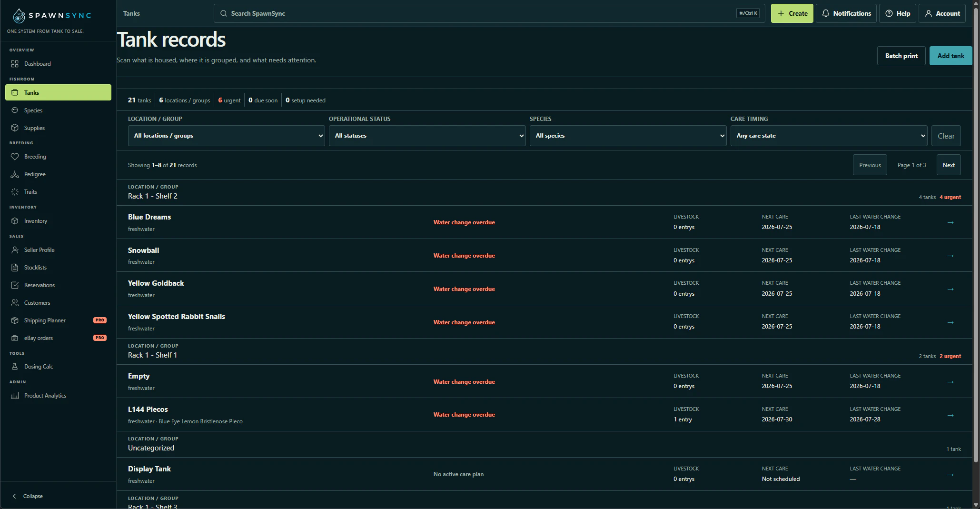Image resolution: width=980 pixels, height=509 pixels.
Task: Open Breeding heart icon
Action: 15,157
